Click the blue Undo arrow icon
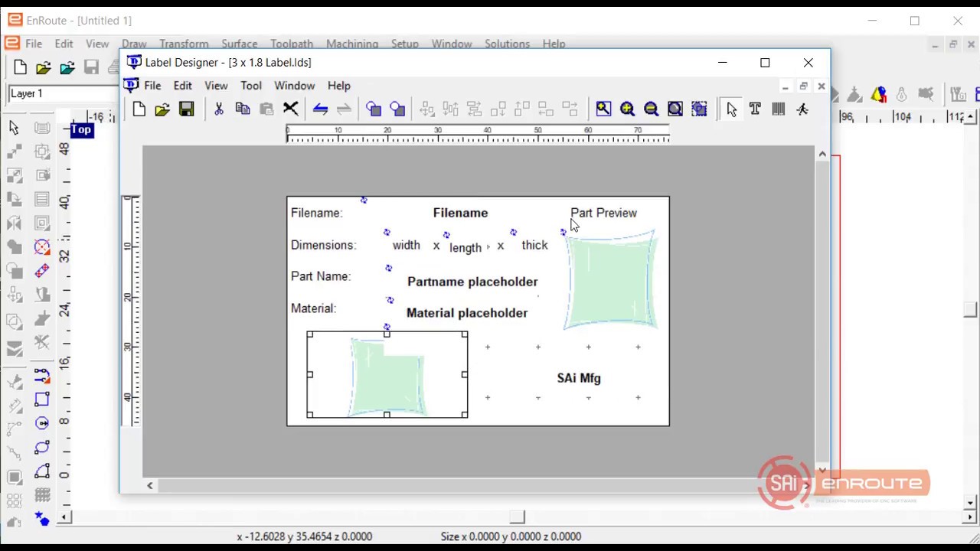The width and height of the screenshot is (980, 551). click(x=321, y=109)
